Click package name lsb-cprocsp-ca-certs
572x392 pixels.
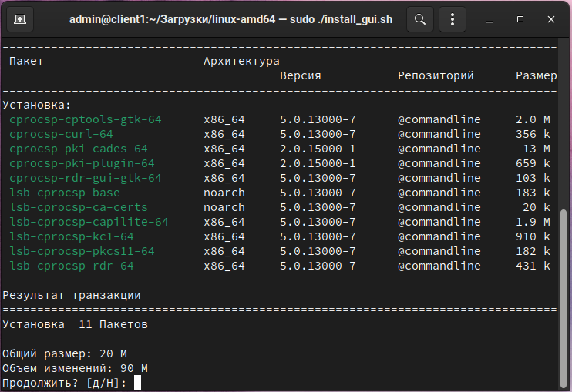pos(79,207)
